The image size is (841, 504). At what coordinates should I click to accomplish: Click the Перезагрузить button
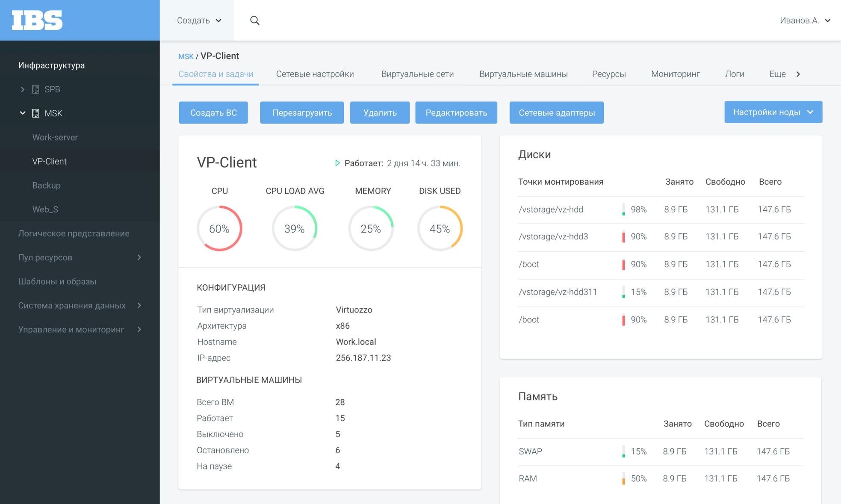pos(302,112)
